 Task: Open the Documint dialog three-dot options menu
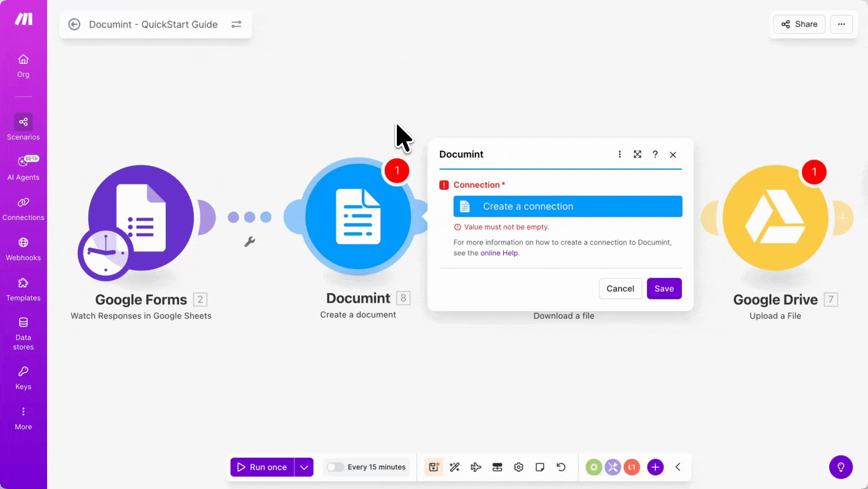pyautogui.click(x=619, y=154)
